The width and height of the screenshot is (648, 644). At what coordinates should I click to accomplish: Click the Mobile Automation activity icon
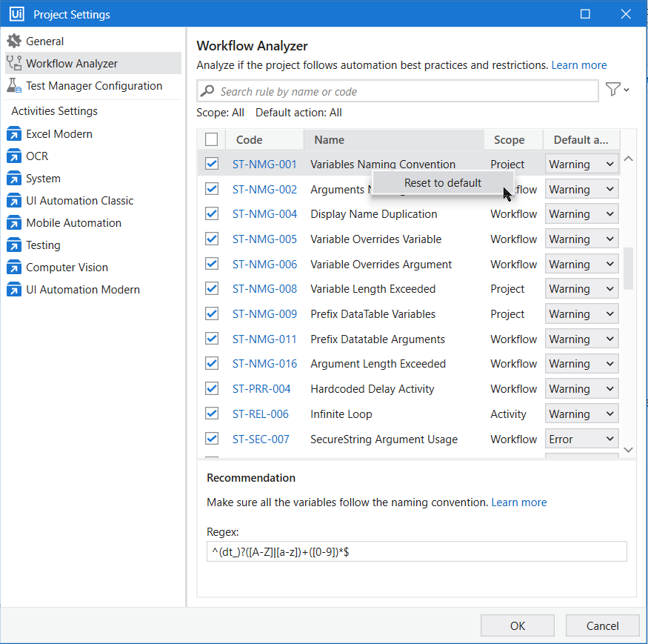14,223
